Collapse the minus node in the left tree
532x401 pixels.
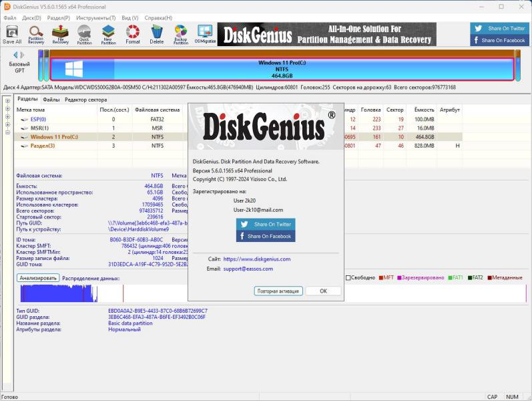7,132
